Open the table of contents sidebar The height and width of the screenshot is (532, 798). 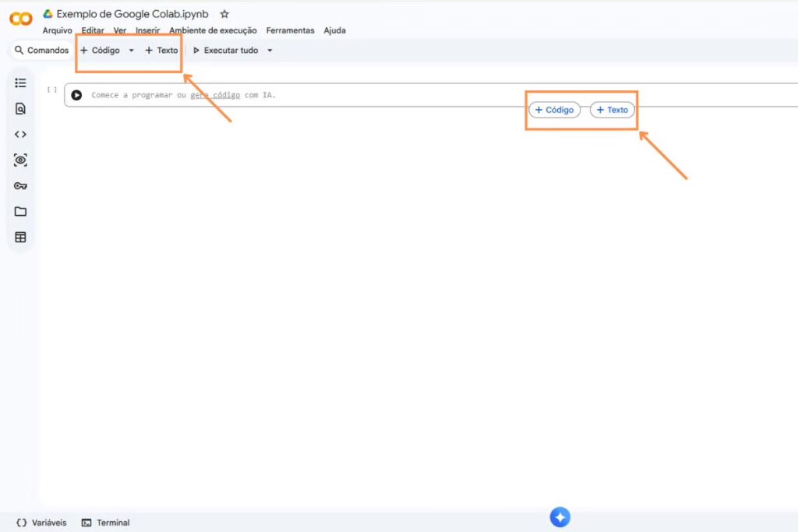pyautogui.click(x=20, y=83)
